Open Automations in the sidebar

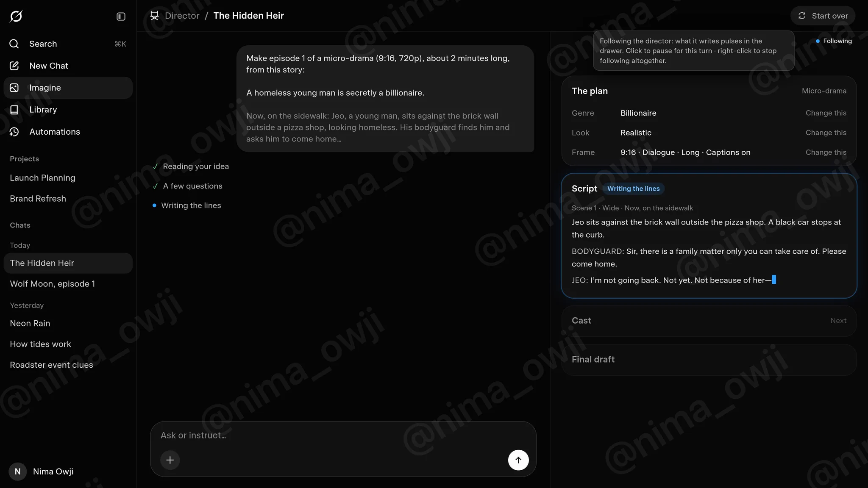click(x=68, y=132)
